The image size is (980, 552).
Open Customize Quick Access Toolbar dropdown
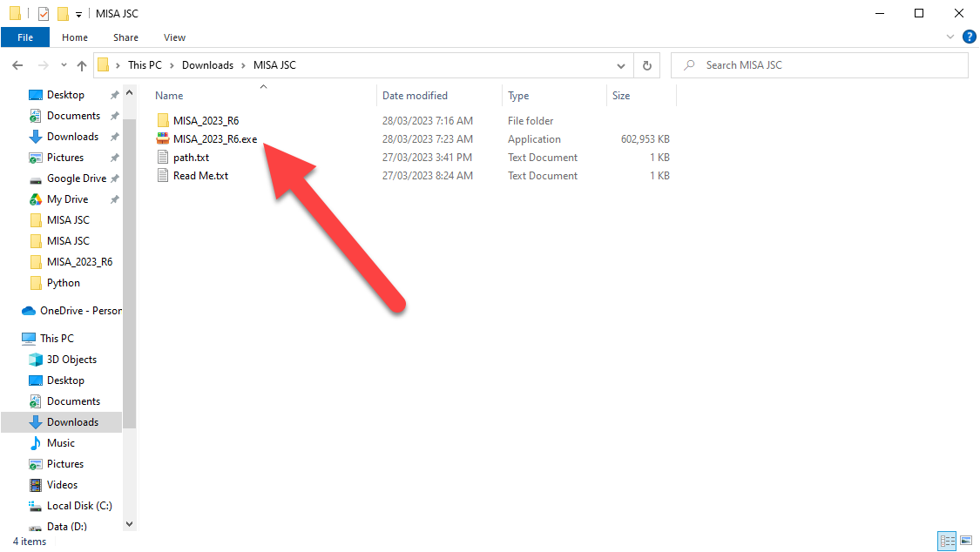[78, 14]
